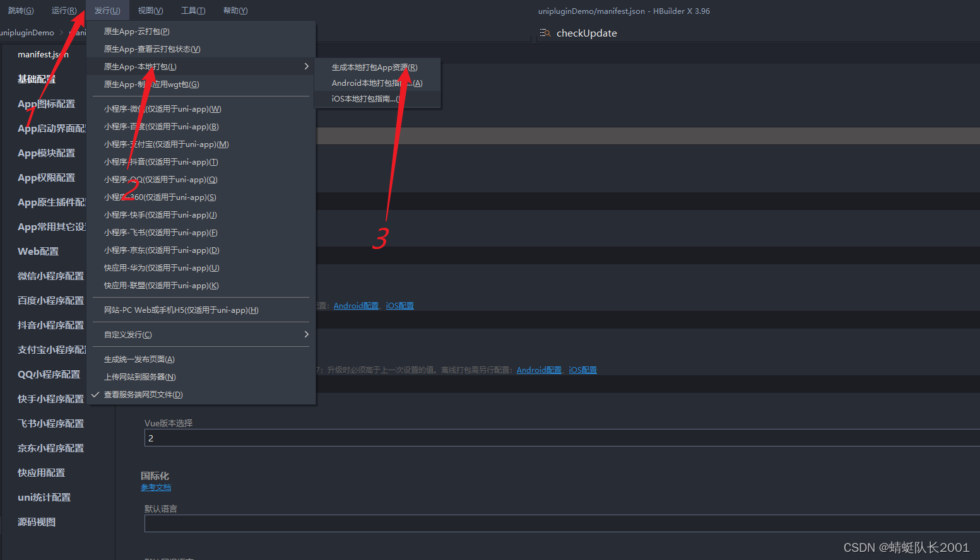980x560 pixels.
Task: Open Android本地打包指南 submenu item
Action: pos(377,83)
